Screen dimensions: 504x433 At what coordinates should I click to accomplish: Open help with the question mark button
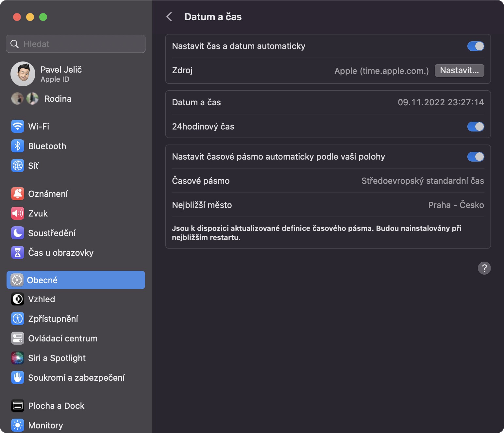click(484, 268)
